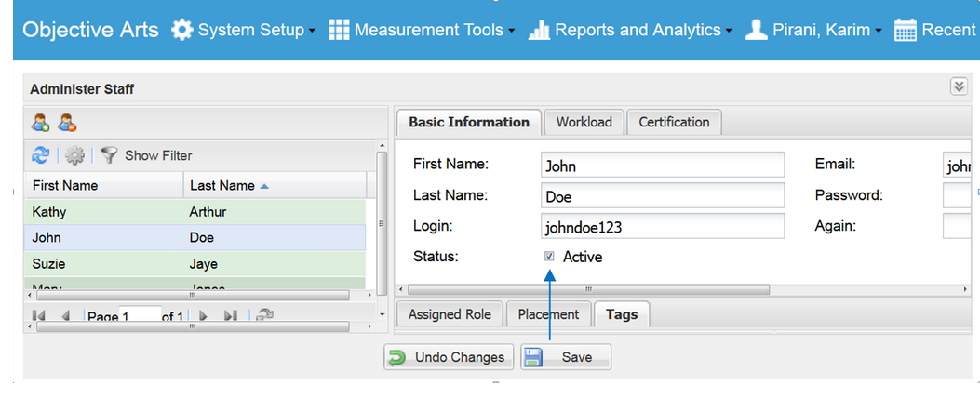Collapse the Administer Staff panel

click(x=959, y=86)
